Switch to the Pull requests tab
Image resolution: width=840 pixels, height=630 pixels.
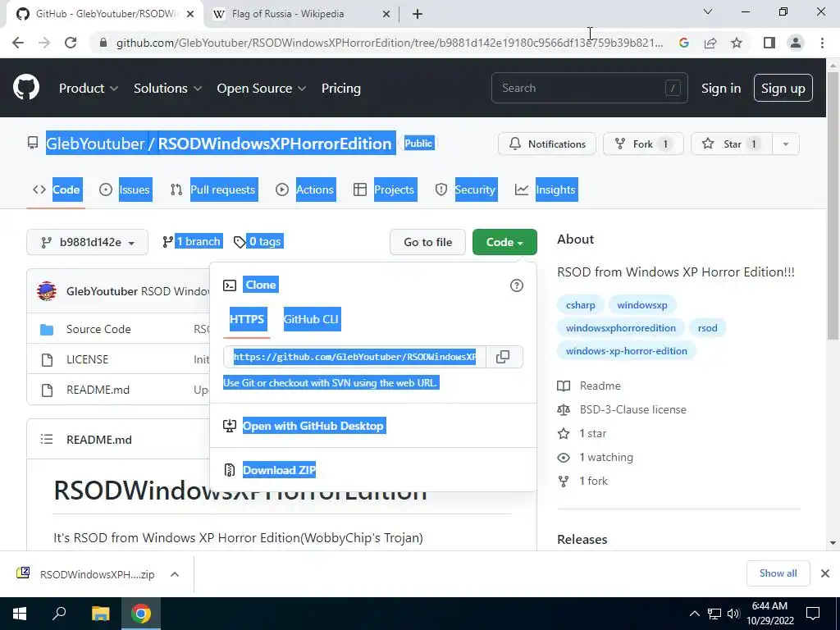tap(214, 189)
